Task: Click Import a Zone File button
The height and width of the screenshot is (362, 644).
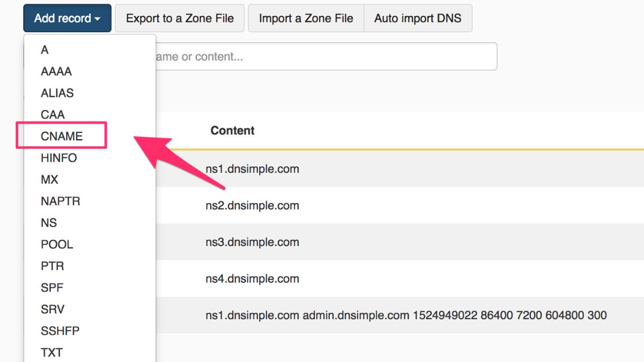Action: 306,18
